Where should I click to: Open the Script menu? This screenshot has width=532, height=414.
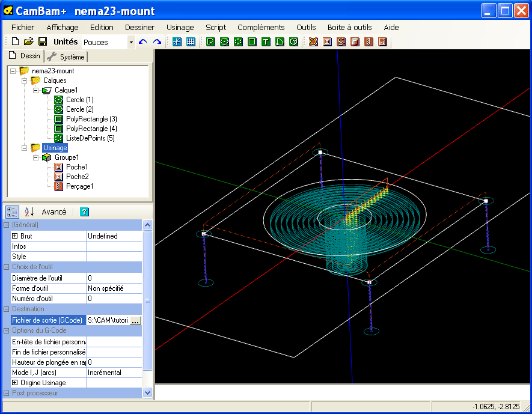216,28
